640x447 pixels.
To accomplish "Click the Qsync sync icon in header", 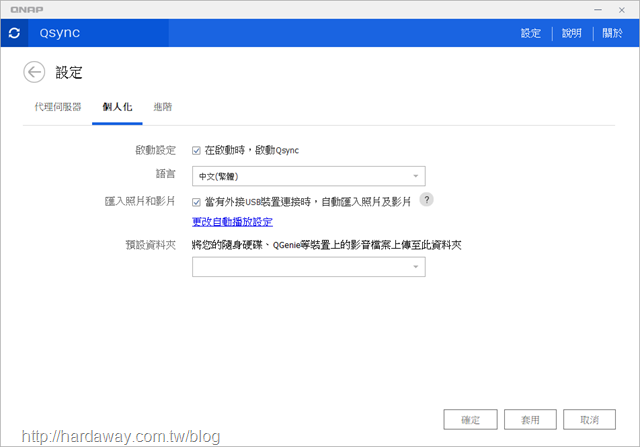I will [x=14, y=33].
